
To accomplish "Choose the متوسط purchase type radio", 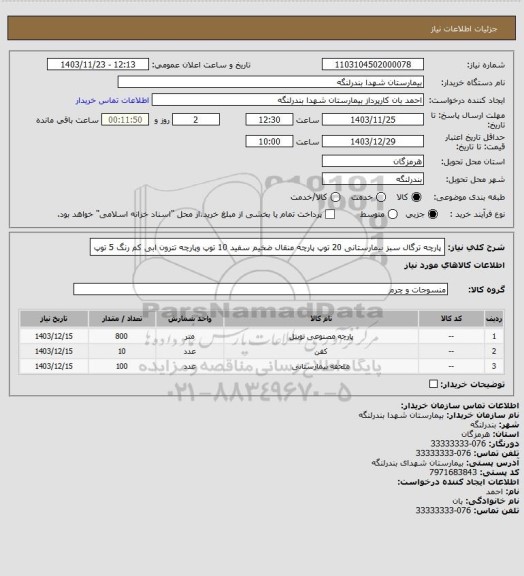I will click(x=393, y=214).
